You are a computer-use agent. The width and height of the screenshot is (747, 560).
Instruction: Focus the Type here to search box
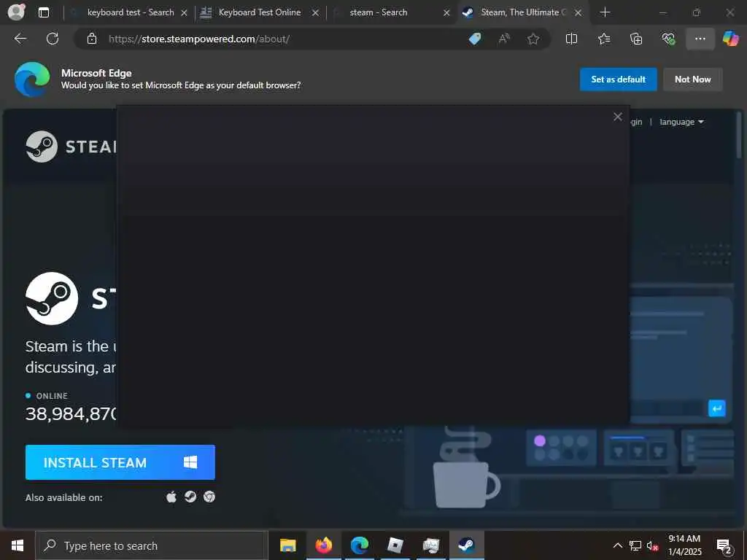(152, 545)
